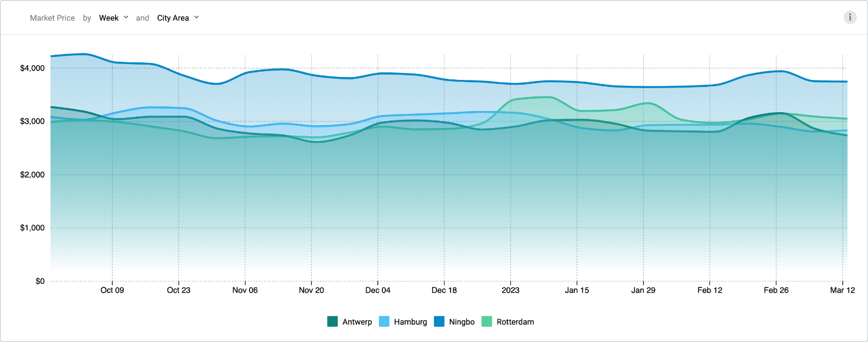Open the info icon in the header

pyautogui.click(x=850, y=18)
